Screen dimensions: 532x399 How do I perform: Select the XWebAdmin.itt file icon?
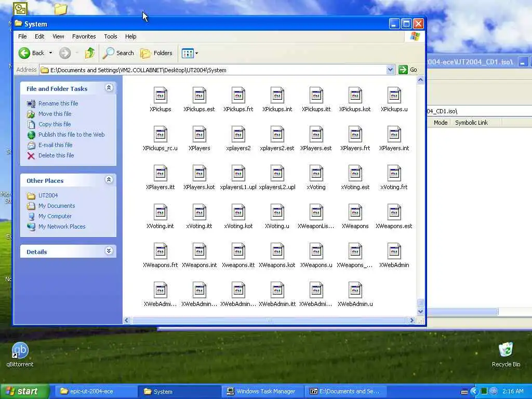click(x=277, y=290)
